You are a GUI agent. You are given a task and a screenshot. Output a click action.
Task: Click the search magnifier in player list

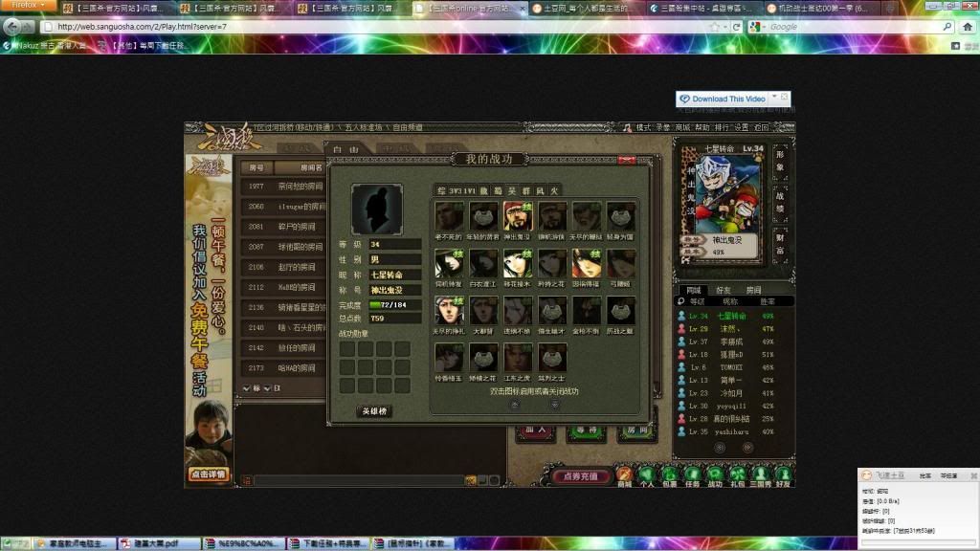pos(681,301)
